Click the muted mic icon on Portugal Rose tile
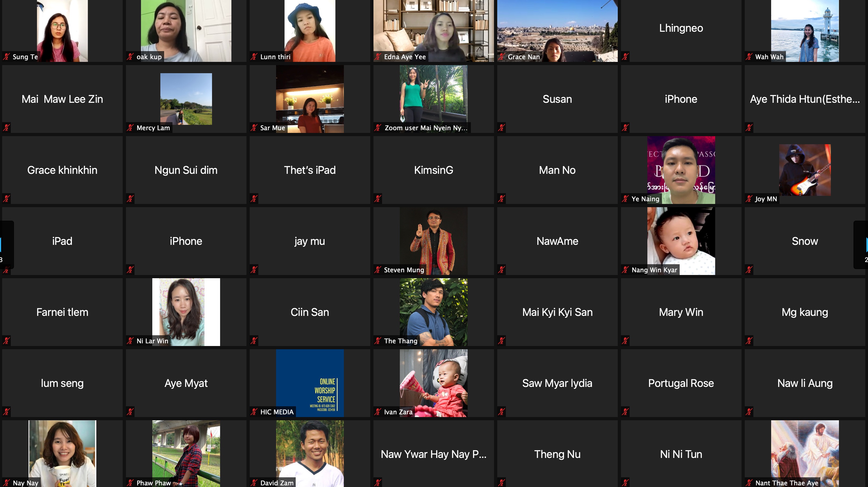 point(625,412)
